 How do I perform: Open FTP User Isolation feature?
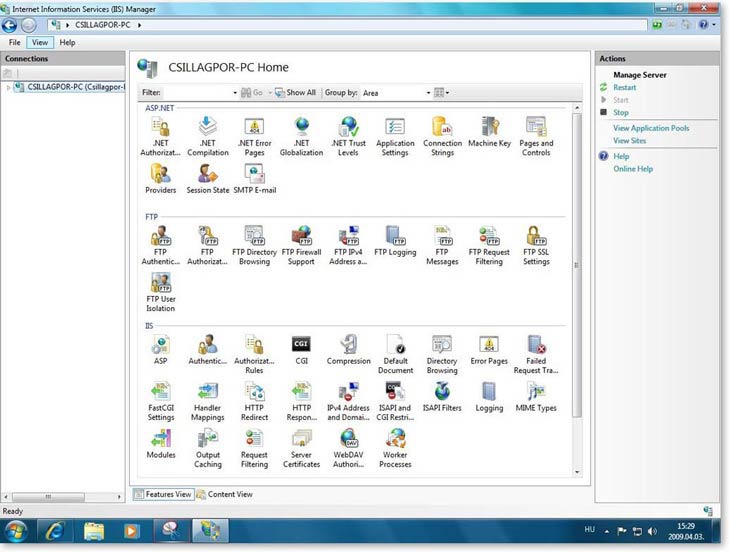click(x=161, y=292)
